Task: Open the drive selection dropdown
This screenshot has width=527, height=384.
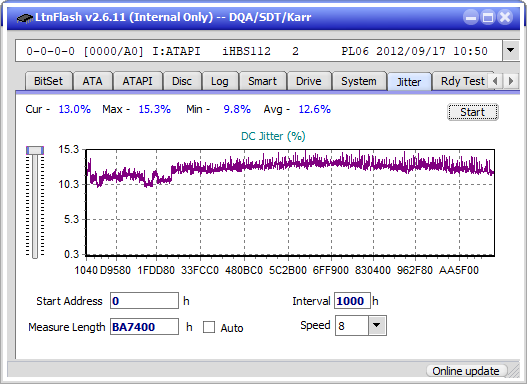Action: click(511, 51)
